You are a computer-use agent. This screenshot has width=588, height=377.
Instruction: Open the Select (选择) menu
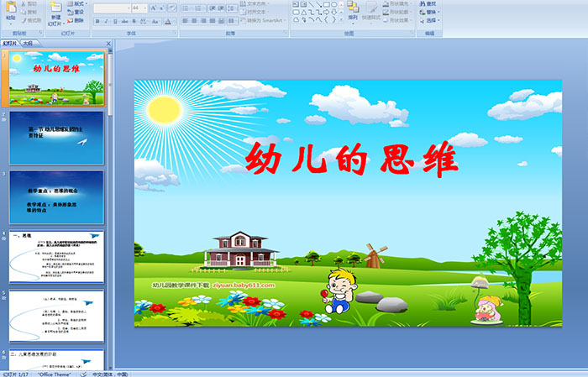(429, 20)
